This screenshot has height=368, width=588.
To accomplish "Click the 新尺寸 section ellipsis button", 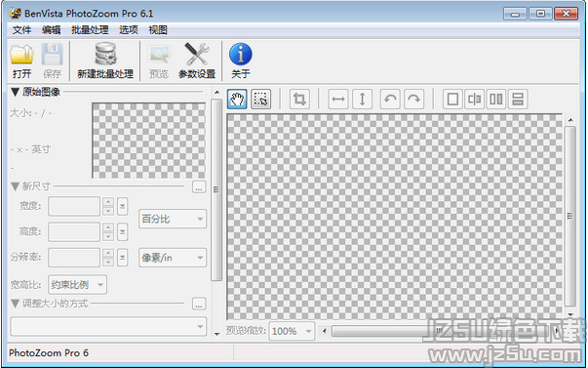I will (x=199, y=186).
